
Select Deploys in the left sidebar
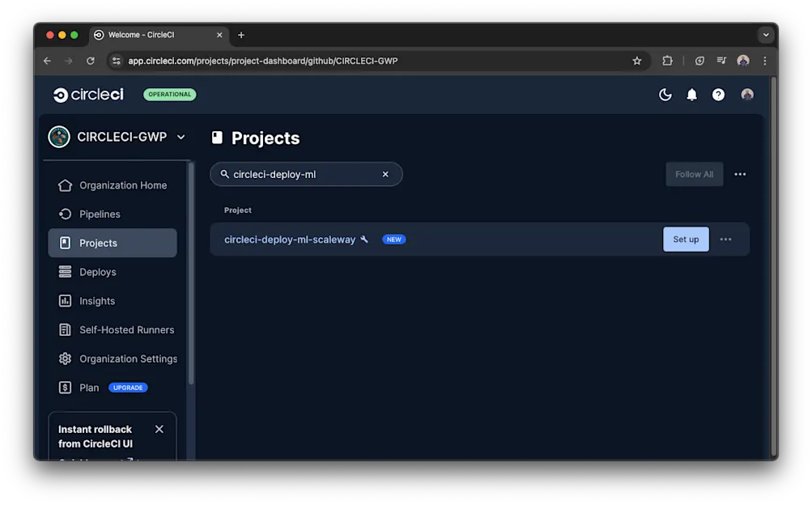97,271
